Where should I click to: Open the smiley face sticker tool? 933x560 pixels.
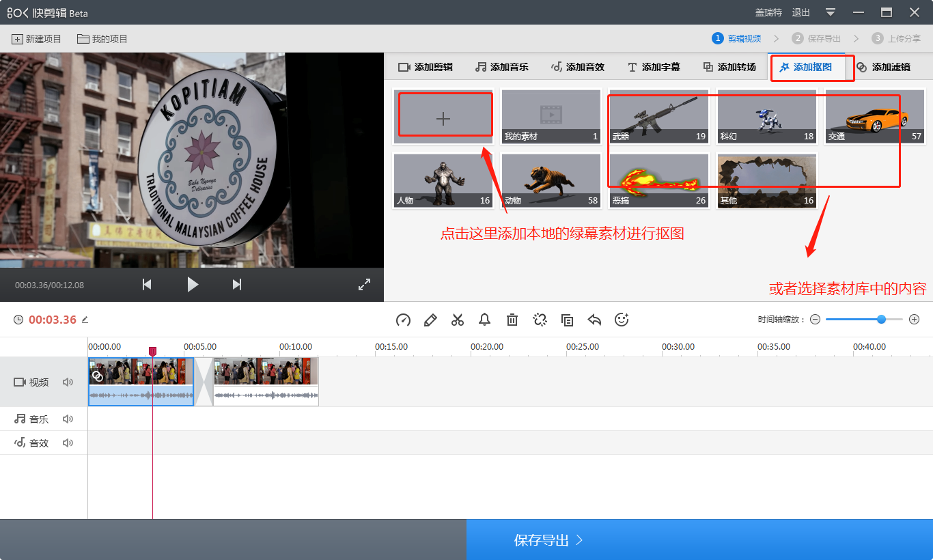622,320
